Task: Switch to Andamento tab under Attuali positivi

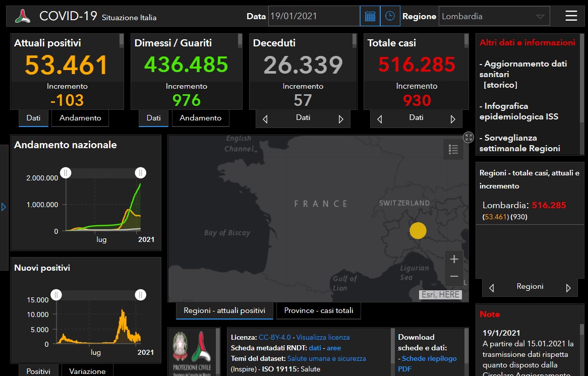Action: point(80,118)
